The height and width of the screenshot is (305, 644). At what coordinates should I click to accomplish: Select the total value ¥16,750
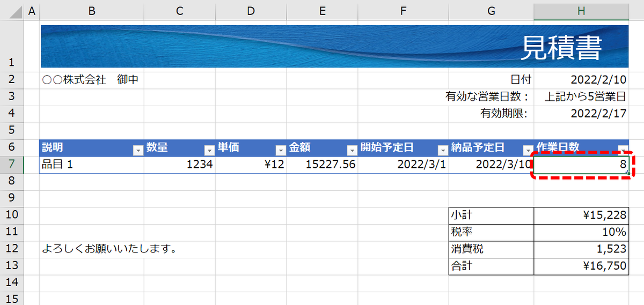(582, 266)
